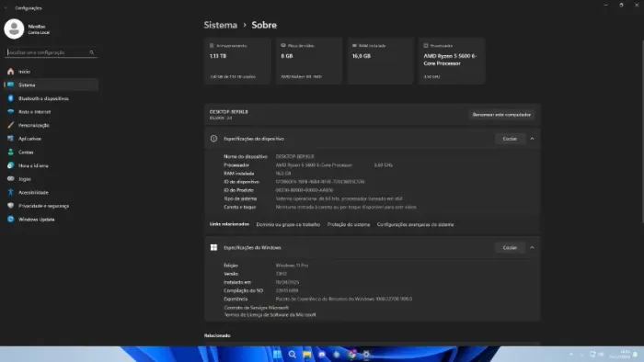This screenshot has height=362, width=644.
Task: Click the Compilação do SO value
Action: coord(287,290)
